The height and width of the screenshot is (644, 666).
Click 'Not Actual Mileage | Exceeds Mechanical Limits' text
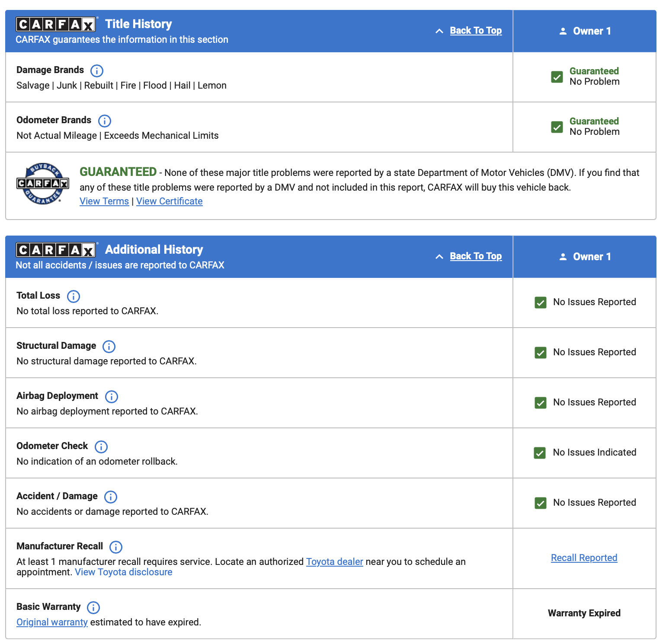pyautogui.click(x=118, y=136)
